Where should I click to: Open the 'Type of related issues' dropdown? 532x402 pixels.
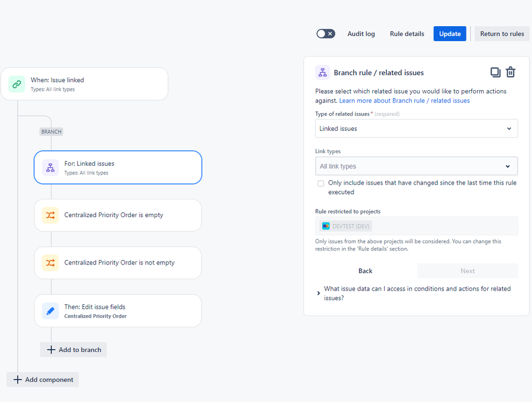(416, 128)
